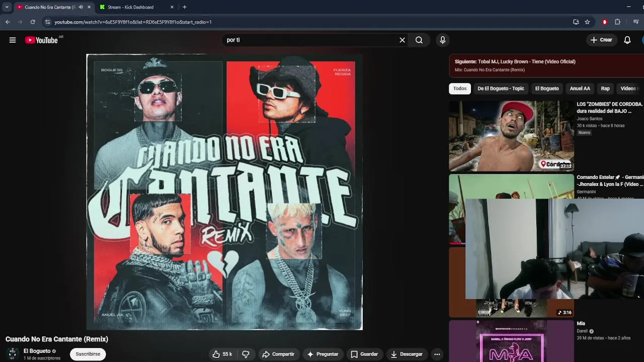
Task: Open the red extension icon
Action: pos(605,22)
